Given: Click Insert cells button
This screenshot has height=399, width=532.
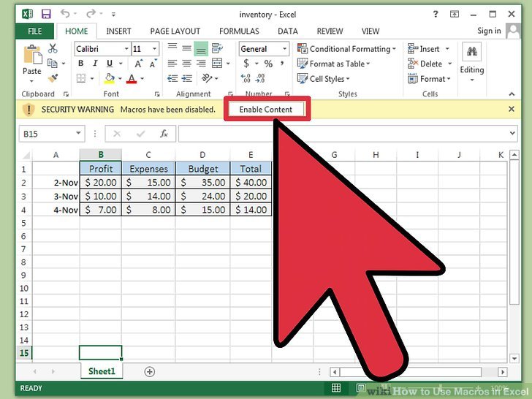Looking at the screenshot, I should tap(424, 49).
